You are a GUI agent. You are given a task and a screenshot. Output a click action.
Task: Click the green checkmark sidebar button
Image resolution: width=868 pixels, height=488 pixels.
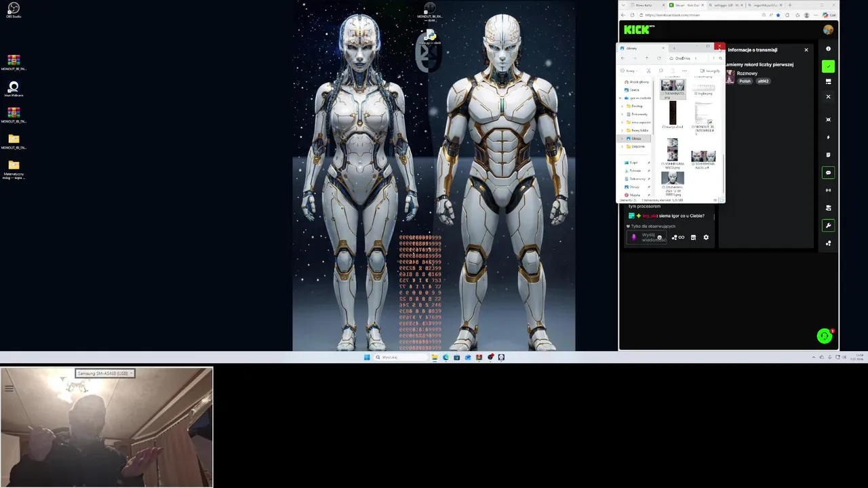828,66
